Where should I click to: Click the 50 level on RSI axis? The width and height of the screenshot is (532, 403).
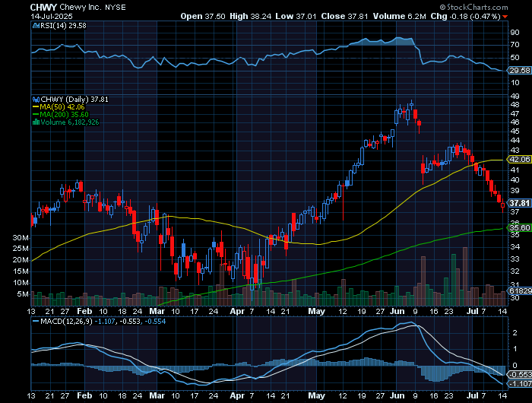pyautogui.click(x=515, y=58)
